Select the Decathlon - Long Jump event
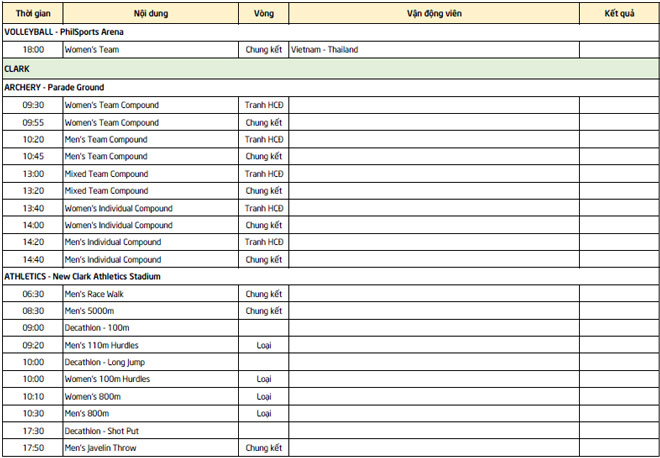Viewport: 660px width, 458px height. coord(106,362)
